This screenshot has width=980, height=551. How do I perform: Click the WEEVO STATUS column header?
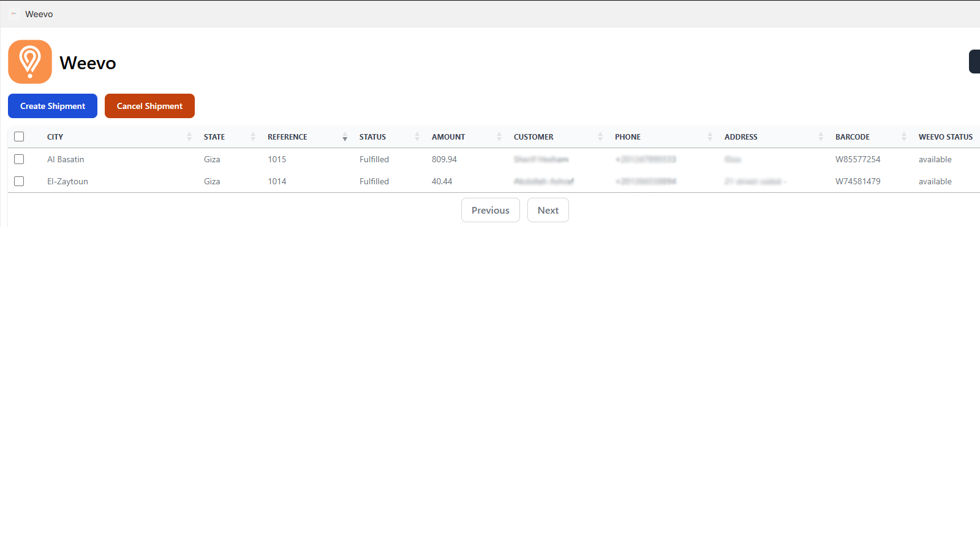pos(946,137)
